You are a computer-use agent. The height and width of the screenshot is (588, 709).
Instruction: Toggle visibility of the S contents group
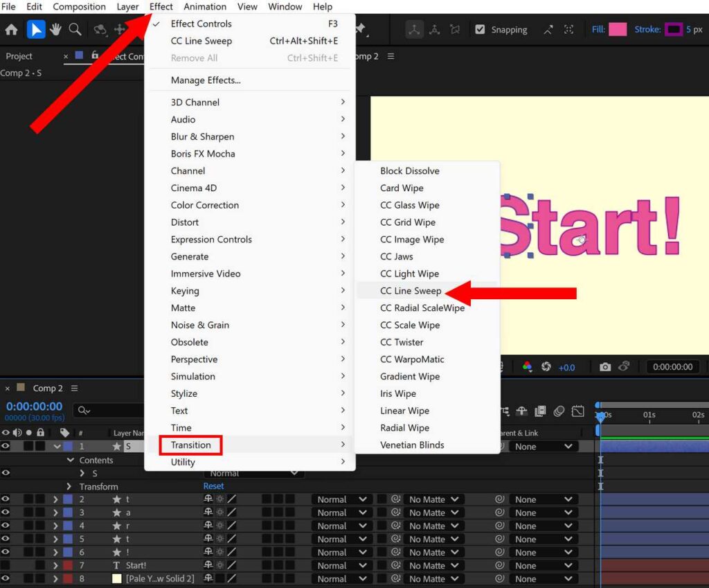pos(6,472)
